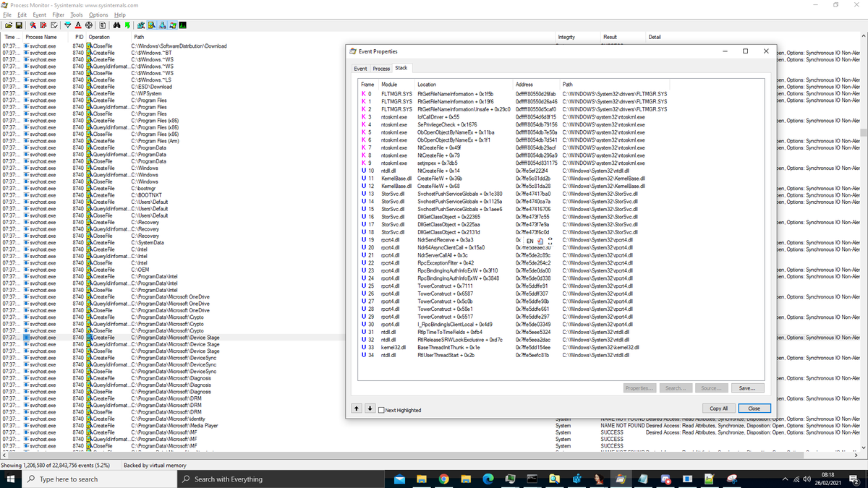The width and height of the screenshot is (868, 488).
Task: Open the Event menu
Action: tap(40, 14)
